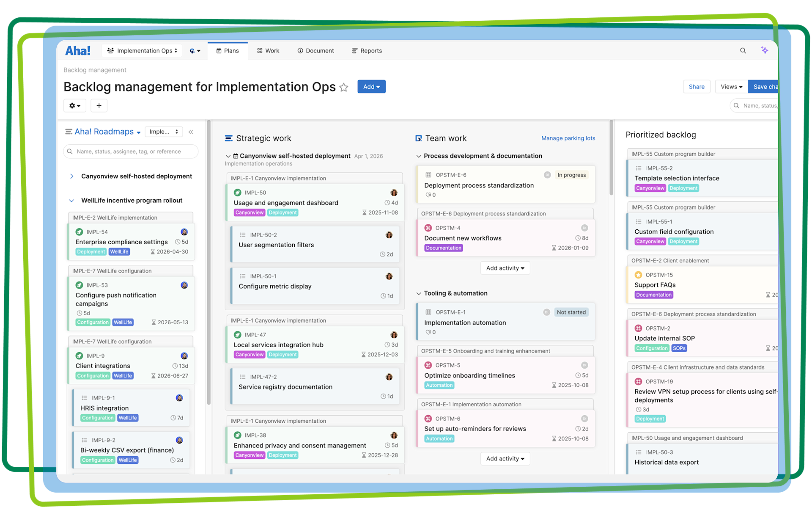Viewport: 812px width, 510px height.
Task: Click assignee avatar on IMPL-9-1 card
Action: click(x=179, y=398)
